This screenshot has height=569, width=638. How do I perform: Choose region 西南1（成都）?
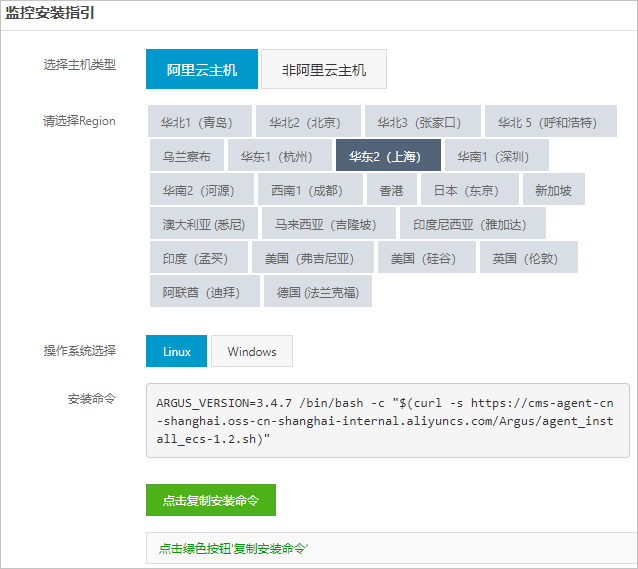[x=310, y=189]
